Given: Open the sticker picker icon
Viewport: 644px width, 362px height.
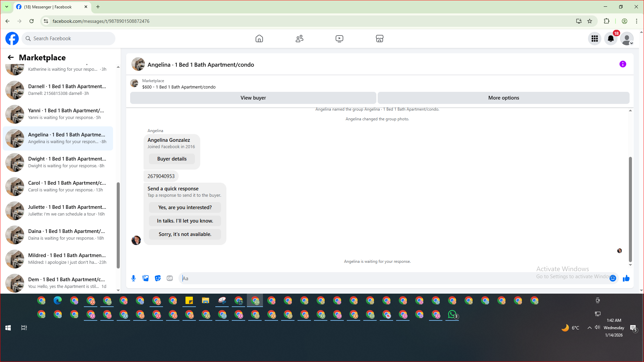Looking at the screenshot, I should click(158, 278).
